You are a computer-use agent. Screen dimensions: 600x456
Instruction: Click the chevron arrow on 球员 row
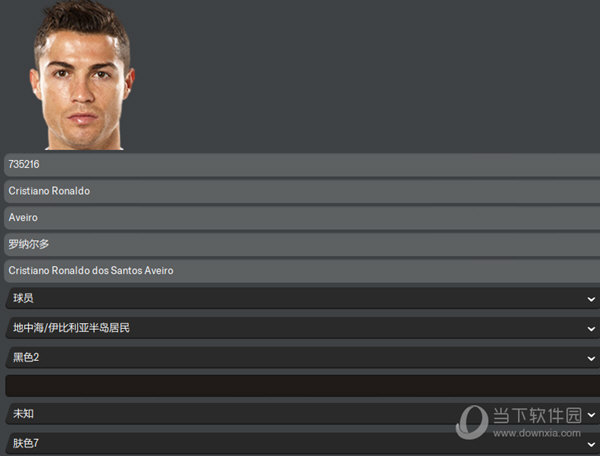[x=591, y=299]
